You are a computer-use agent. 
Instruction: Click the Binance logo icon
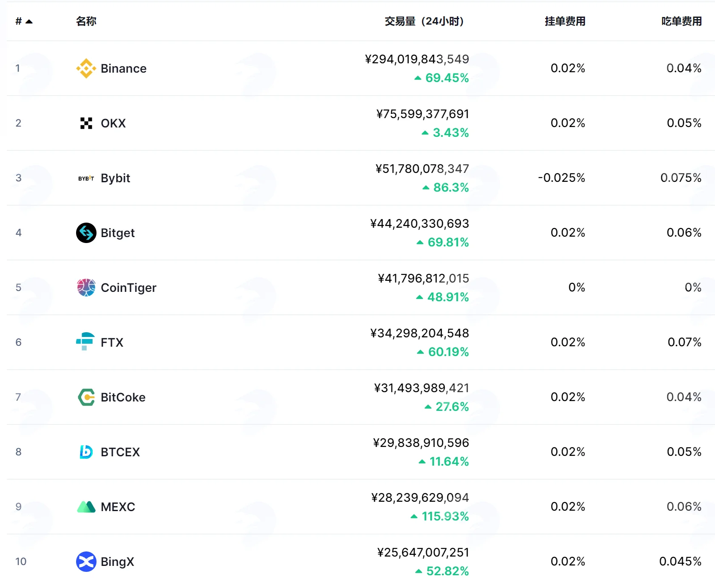tap(86, 68)
